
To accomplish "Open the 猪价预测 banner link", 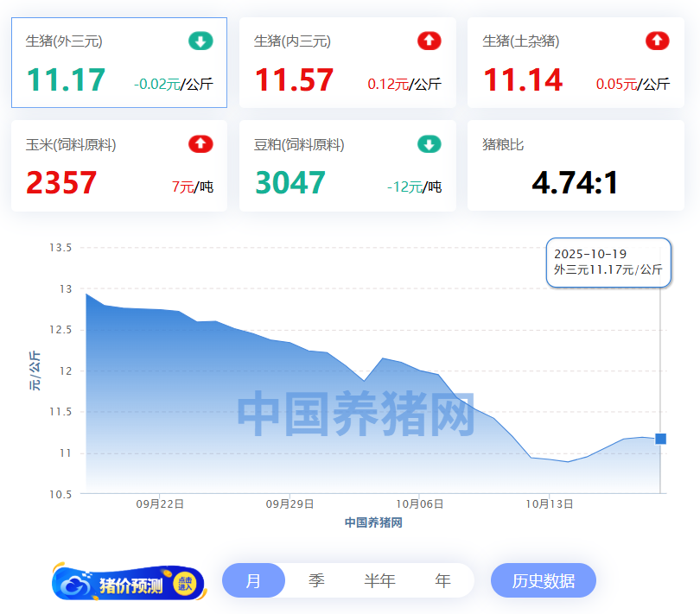I will click(x=130, y=585).
